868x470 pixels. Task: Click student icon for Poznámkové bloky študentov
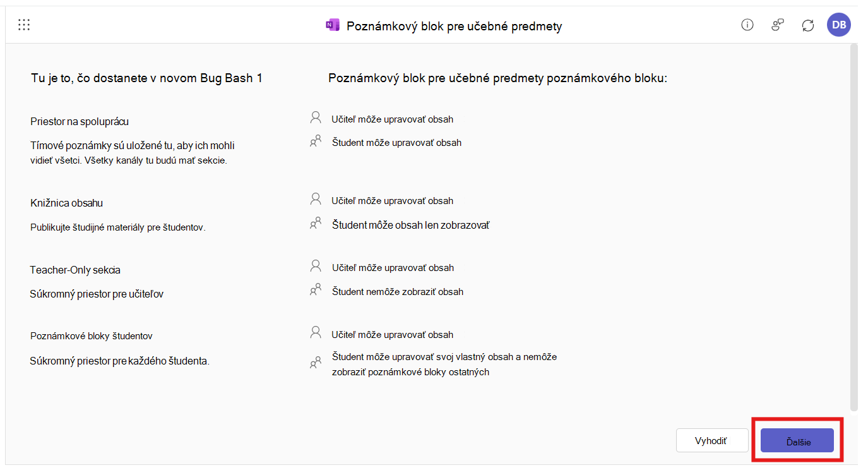pyautogui.click(x=316, y=363)
